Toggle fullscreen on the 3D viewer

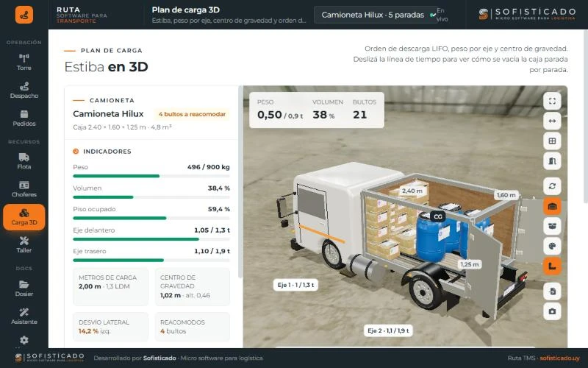click(x=552, y=101)
